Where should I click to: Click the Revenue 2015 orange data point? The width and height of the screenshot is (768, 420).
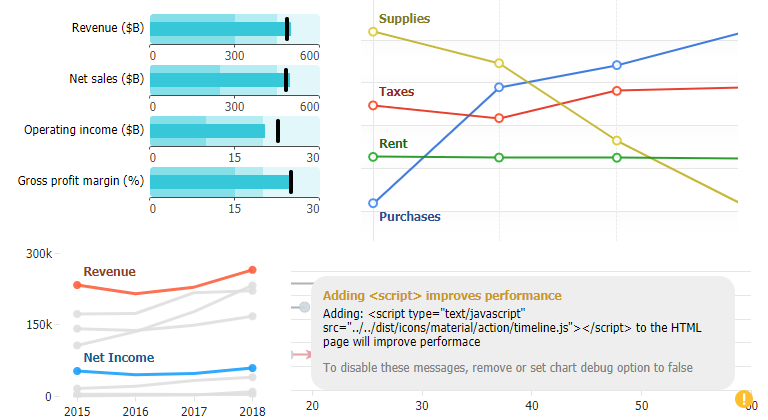(x=77, y=285)
